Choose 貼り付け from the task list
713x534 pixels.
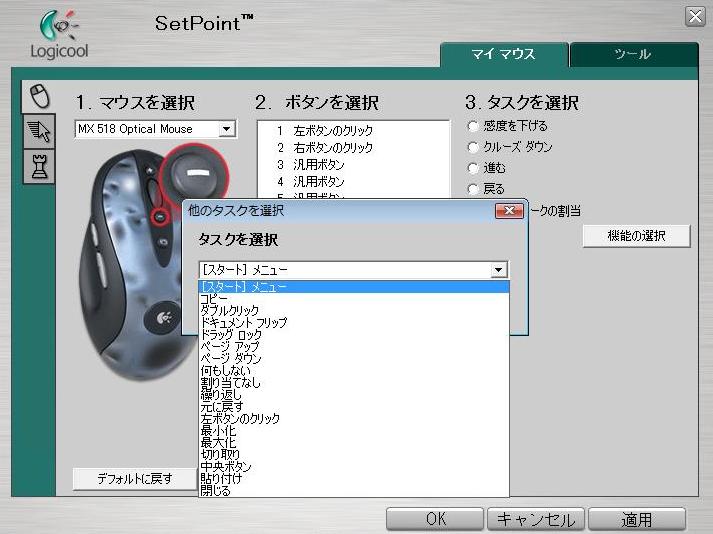point(354,479)
